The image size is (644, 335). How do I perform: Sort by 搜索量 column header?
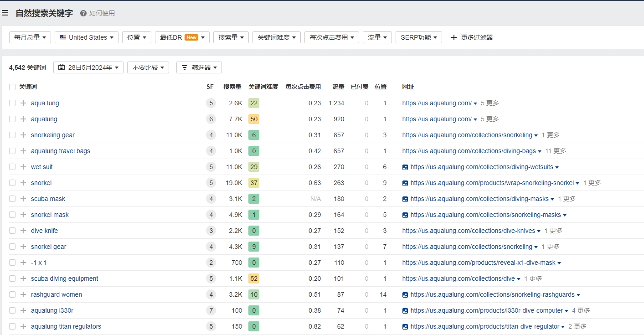coord(232,87)
